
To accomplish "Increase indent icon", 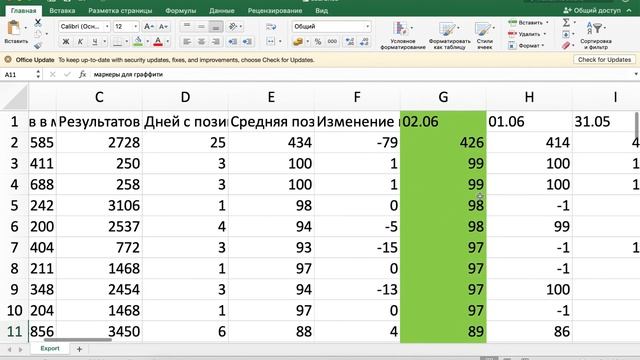I will pos(247,41).
